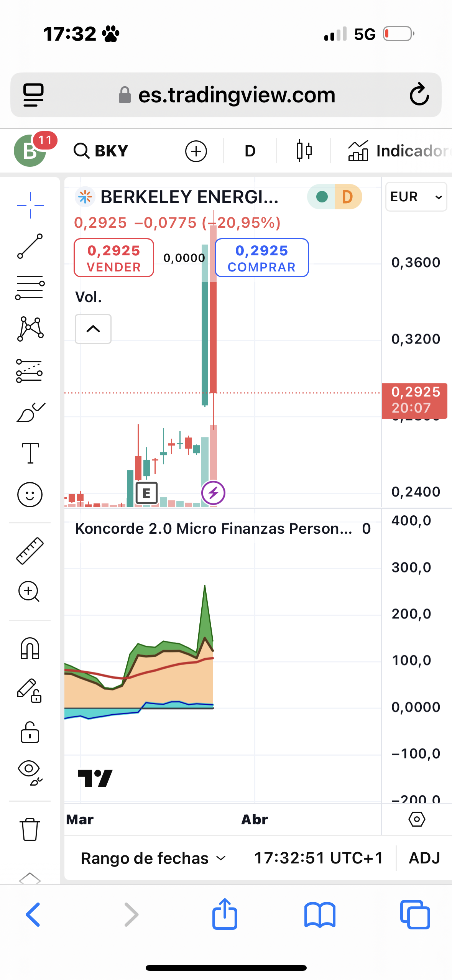Toggle magnet mode for drawings
Image resolution: width=452 pixels, height=980 pixels.
pos(30,648)
